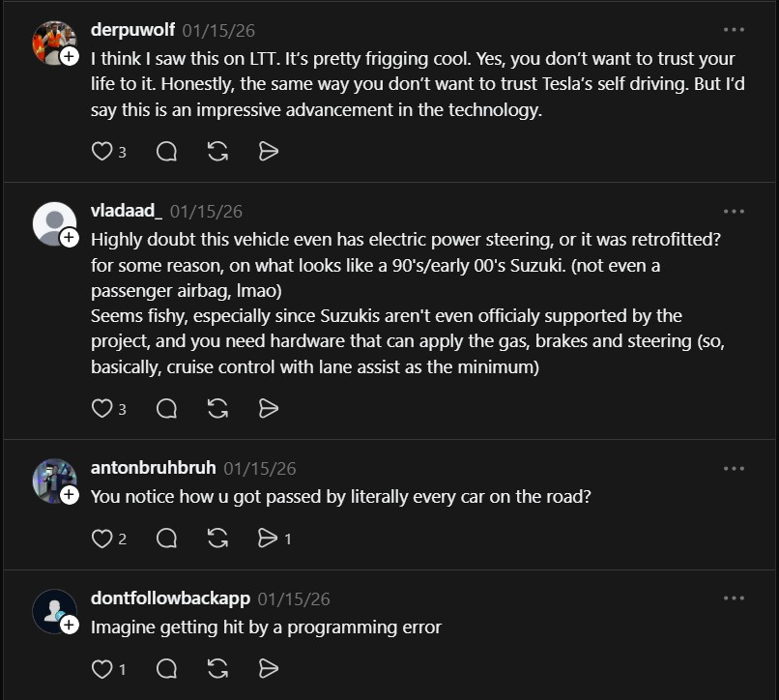Like derpuwolf's comment

101,151
